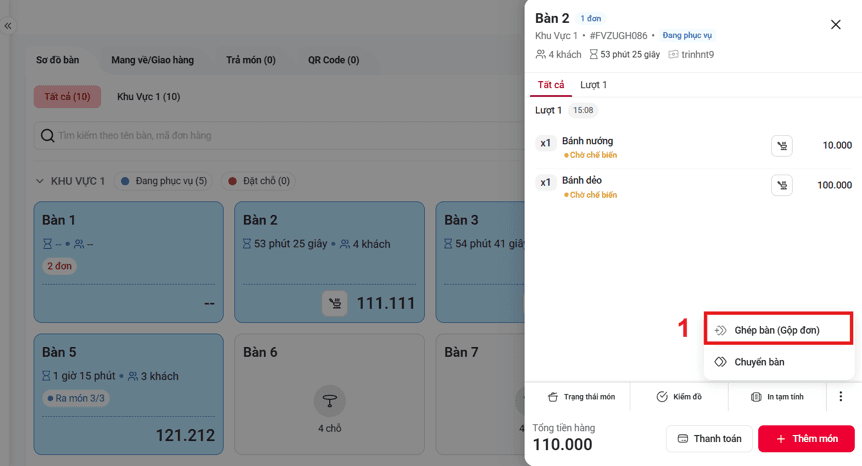Select Ghép bàn (Gộp đơn) menu option

[x=778, y=330]
